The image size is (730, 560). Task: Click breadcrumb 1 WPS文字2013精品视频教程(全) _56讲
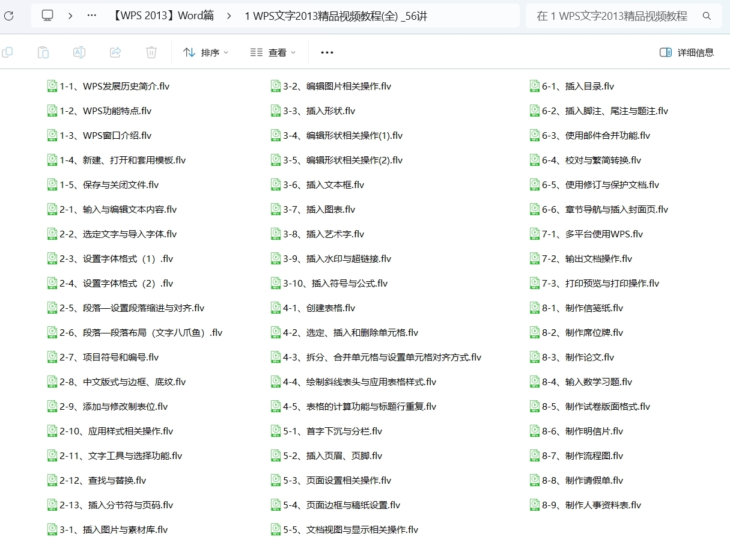pos(336,16)
